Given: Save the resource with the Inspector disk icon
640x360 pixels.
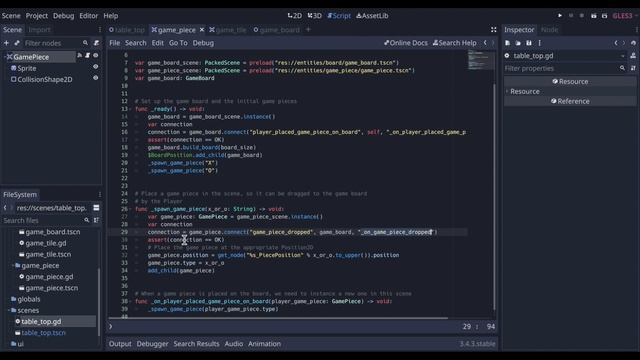Looking at the screenshot, I should [x=529, y=43].
